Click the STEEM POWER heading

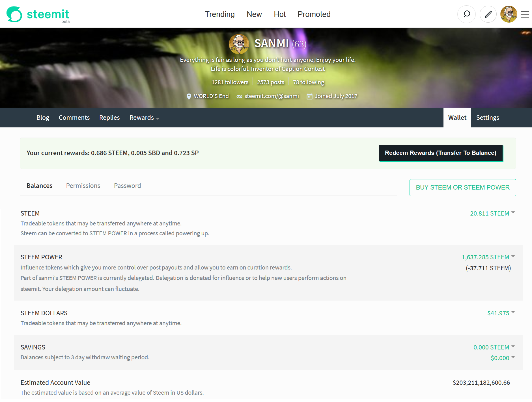[x=41, y=257]
